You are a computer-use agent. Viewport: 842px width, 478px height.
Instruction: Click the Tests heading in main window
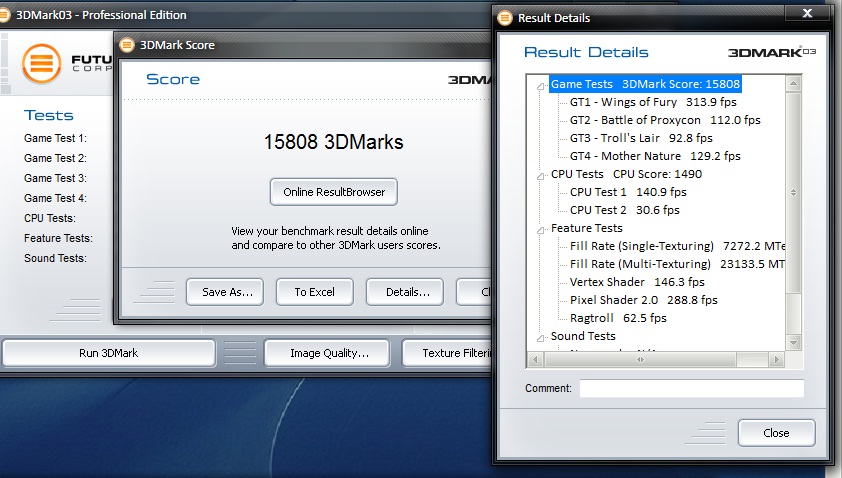coord(48,115)
